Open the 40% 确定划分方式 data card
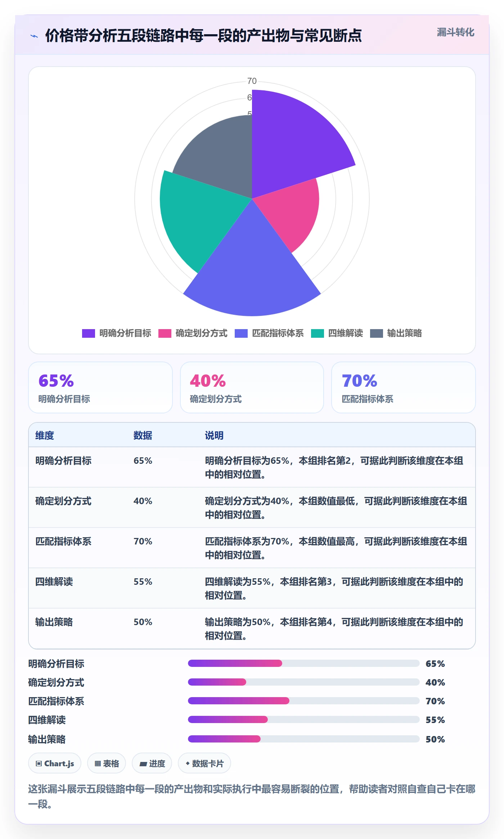This screenshot has width=504, height=839. (x=252, y=387)
